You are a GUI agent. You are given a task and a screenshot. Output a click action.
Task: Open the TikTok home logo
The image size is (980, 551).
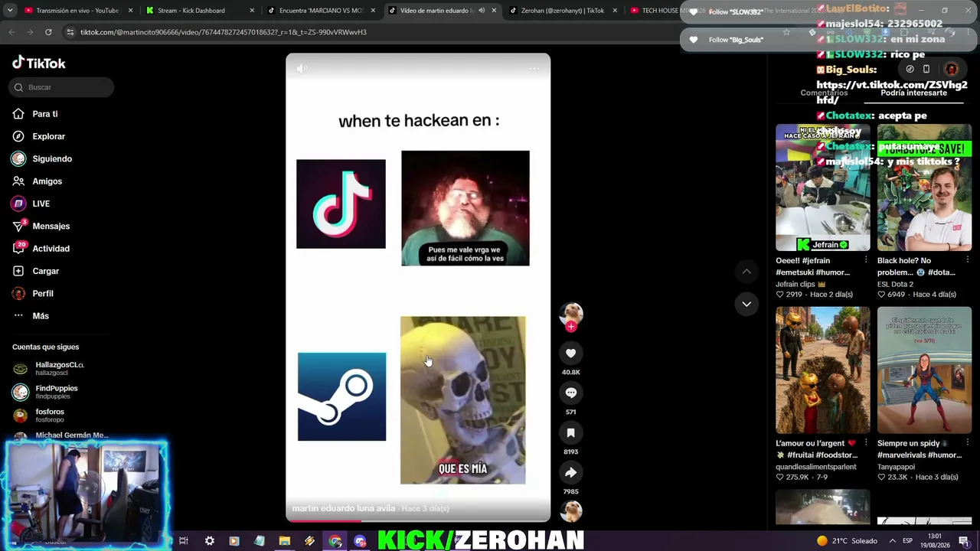(x=39, y=63)
